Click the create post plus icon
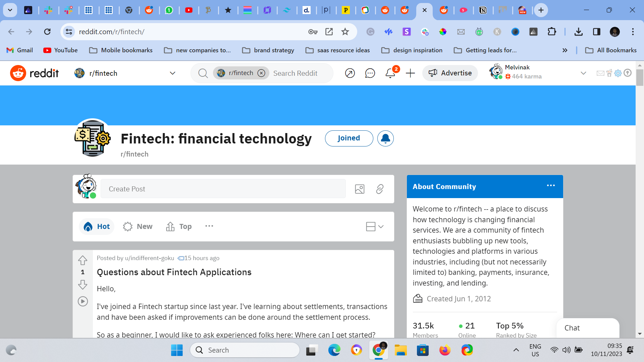644x362 pixels. (x=410, y=73)
